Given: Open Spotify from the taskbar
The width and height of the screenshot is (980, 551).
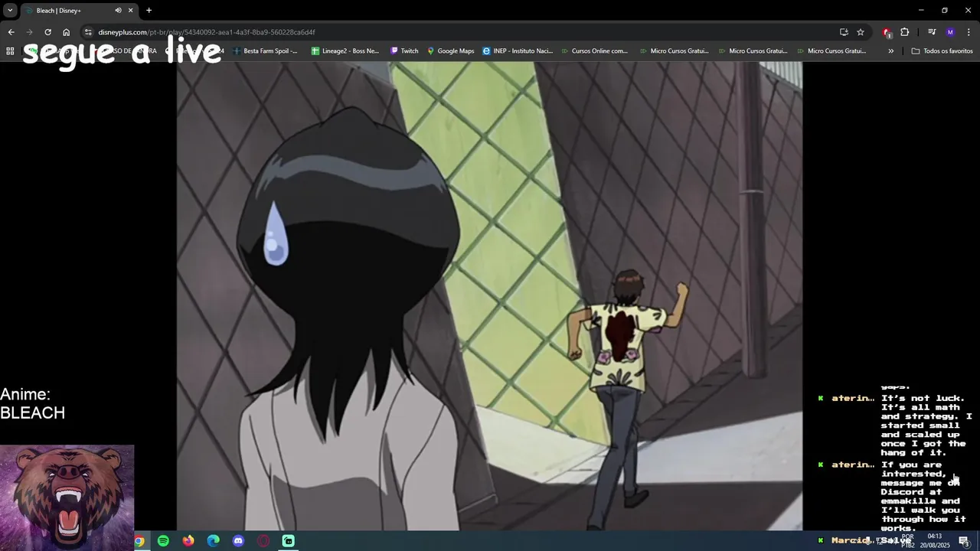Looking at the screenshot, I should tap(163, 541).
